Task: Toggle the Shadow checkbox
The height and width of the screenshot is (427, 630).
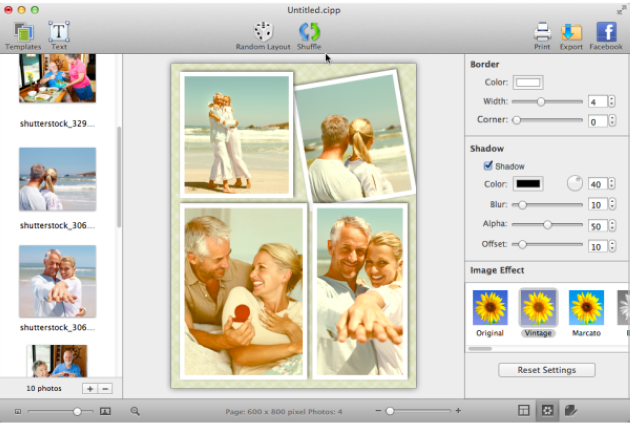Action: (488, 166)
